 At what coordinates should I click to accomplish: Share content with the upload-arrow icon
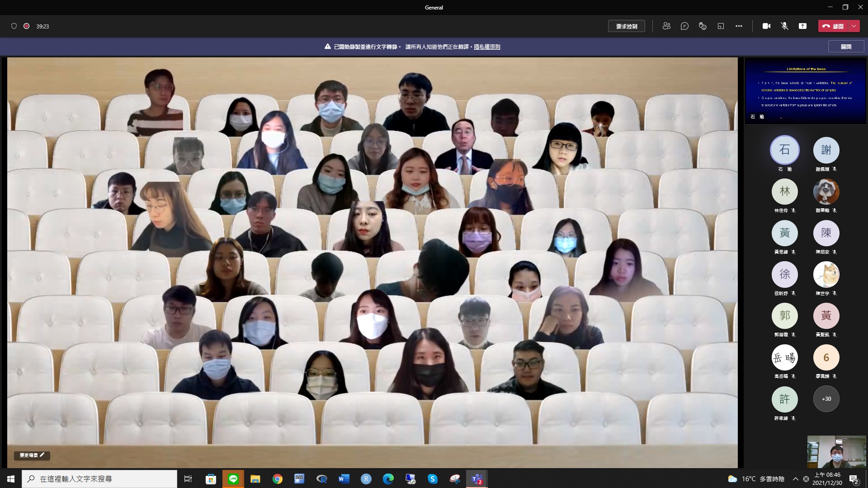tap(802, 26)
